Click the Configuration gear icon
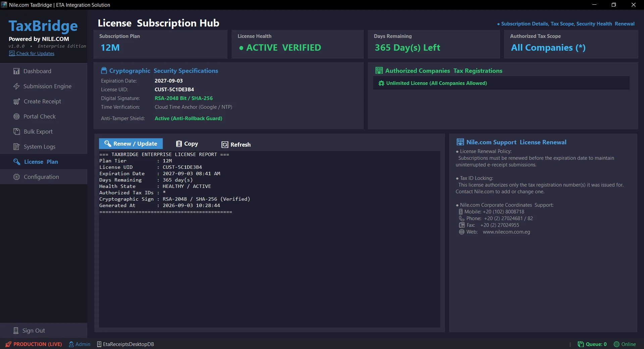644x349 pixels. pos(16,177)
